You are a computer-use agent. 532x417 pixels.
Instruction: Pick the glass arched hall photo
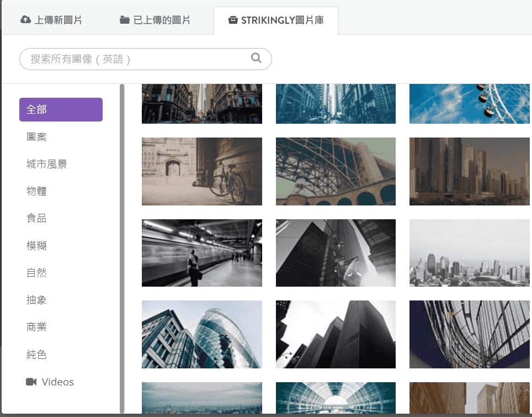336,398
